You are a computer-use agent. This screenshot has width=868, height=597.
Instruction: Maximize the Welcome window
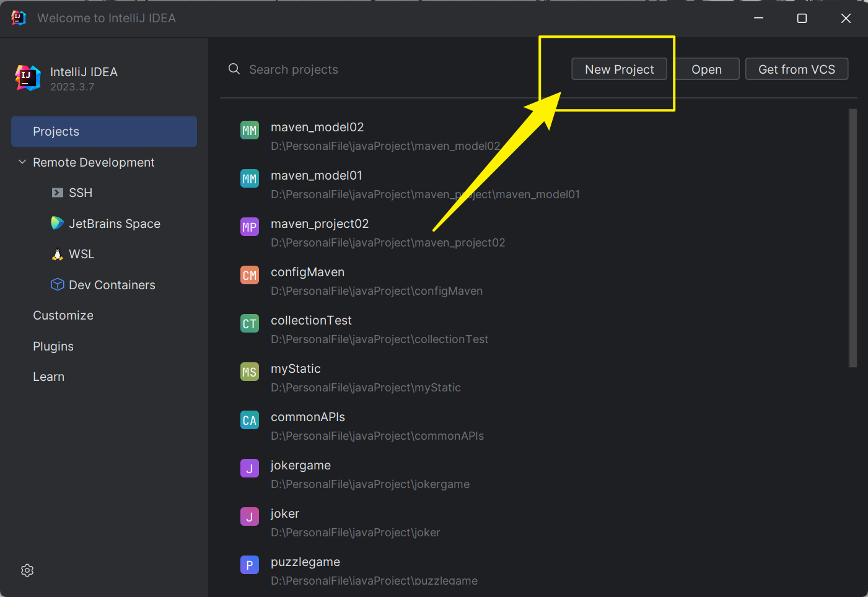[802, 18]
